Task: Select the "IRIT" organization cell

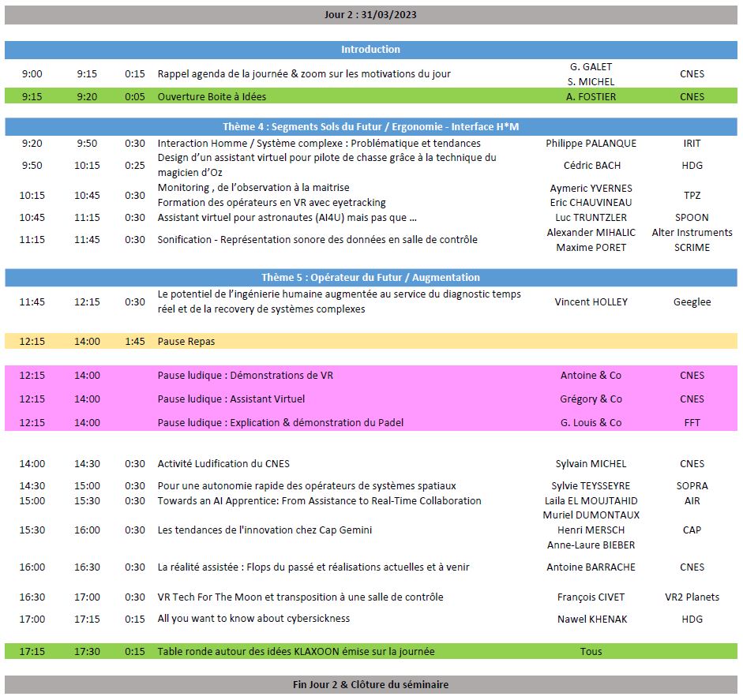Action: (692, 144)
